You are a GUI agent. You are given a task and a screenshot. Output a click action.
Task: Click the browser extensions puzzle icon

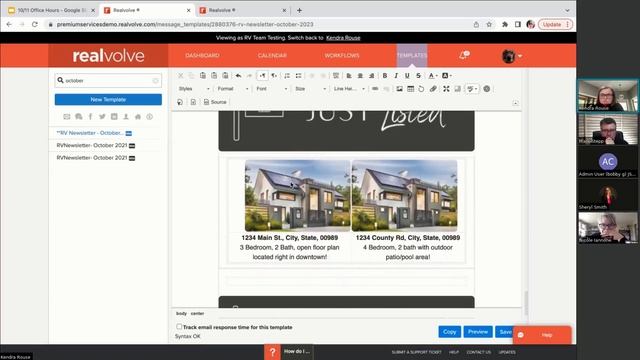pos(505,24)
